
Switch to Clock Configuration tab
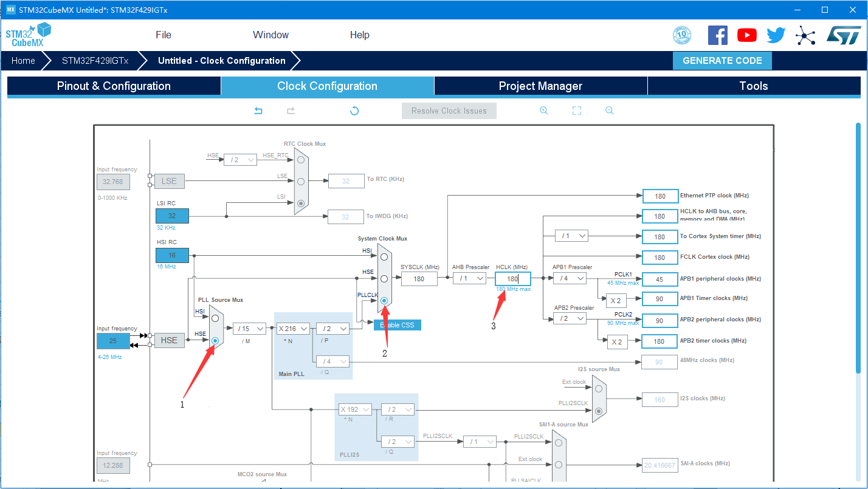point(328,86)
